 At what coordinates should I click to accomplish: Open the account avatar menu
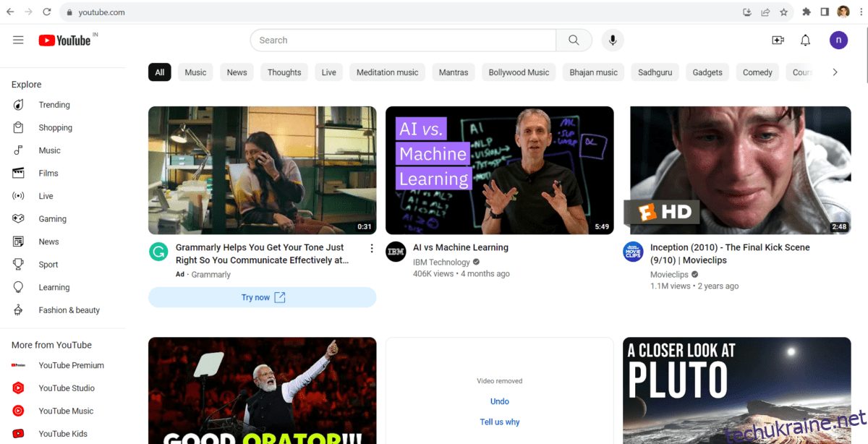(x=838, y=40)
